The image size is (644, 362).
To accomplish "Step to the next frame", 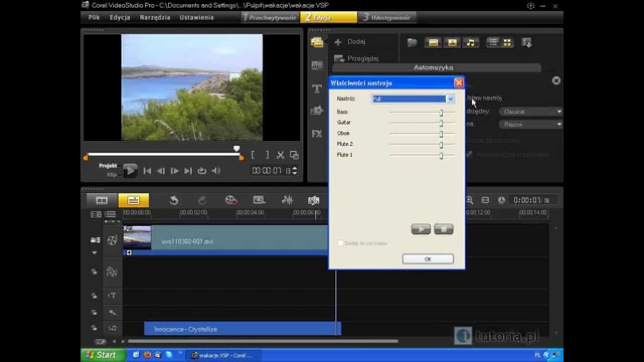I will tap(175, 171).
